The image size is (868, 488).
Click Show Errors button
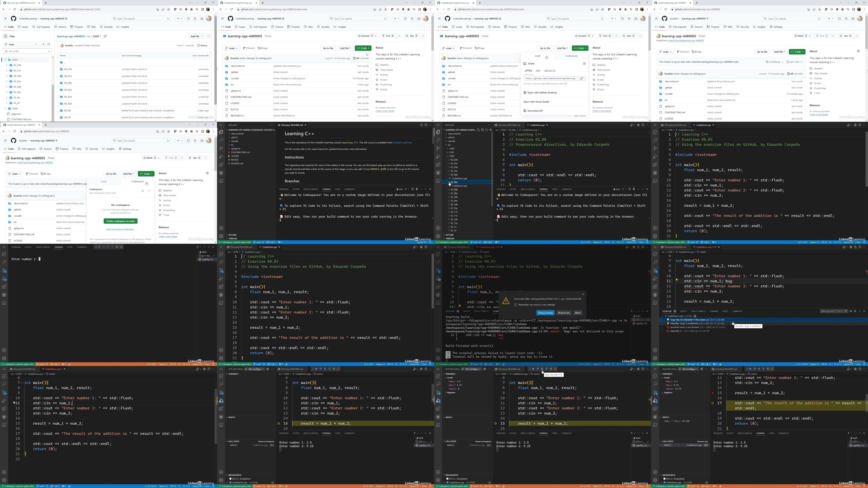[564, 313]
